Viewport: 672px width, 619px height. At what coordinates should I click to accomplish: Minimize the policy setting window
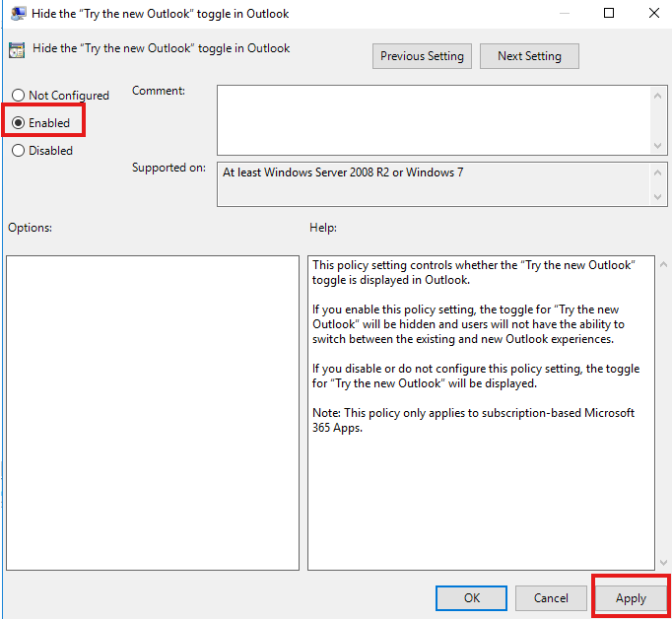click(565, 13)
